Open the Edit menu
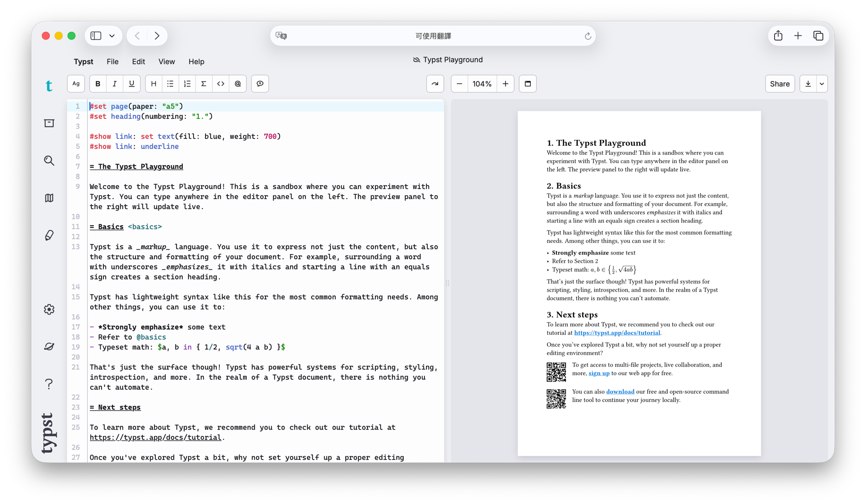866x504 pixels. [x=139, y=61]
